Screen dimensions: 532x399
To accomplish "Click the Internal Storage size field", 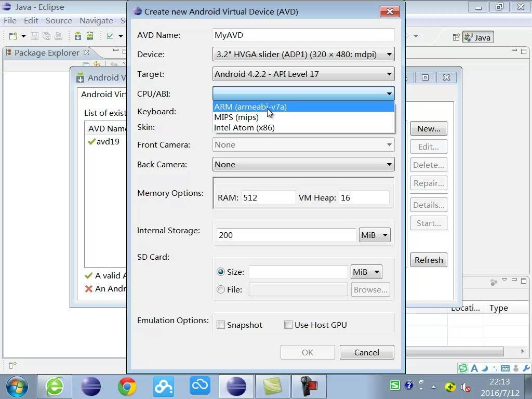I will [x=286, y=235].
